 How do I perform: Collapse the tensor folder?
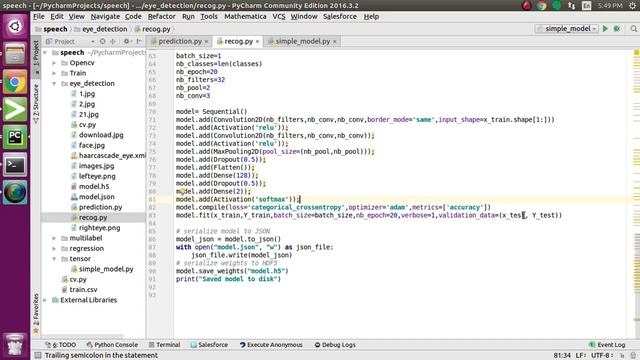tap(54, 259)
